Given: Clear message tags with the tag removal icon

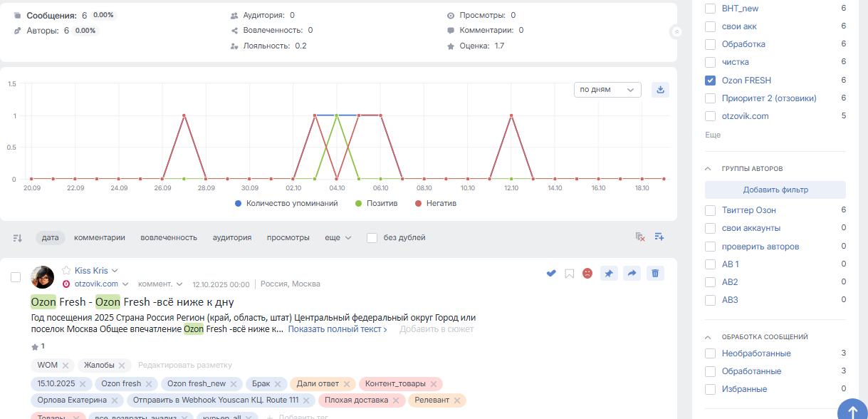Looking at the screenshot, I should tap(640, 237).
